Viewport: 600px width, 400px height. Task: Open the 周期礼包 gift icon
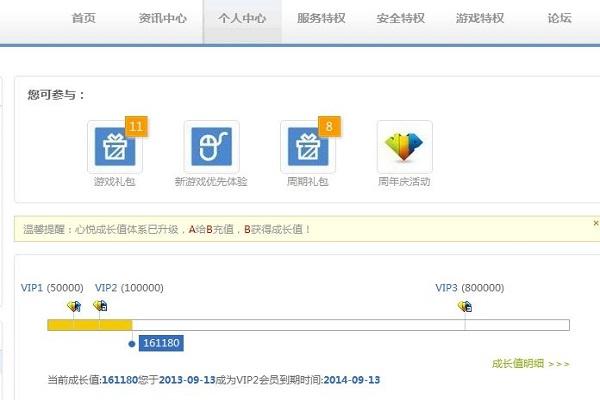point(308,147)
